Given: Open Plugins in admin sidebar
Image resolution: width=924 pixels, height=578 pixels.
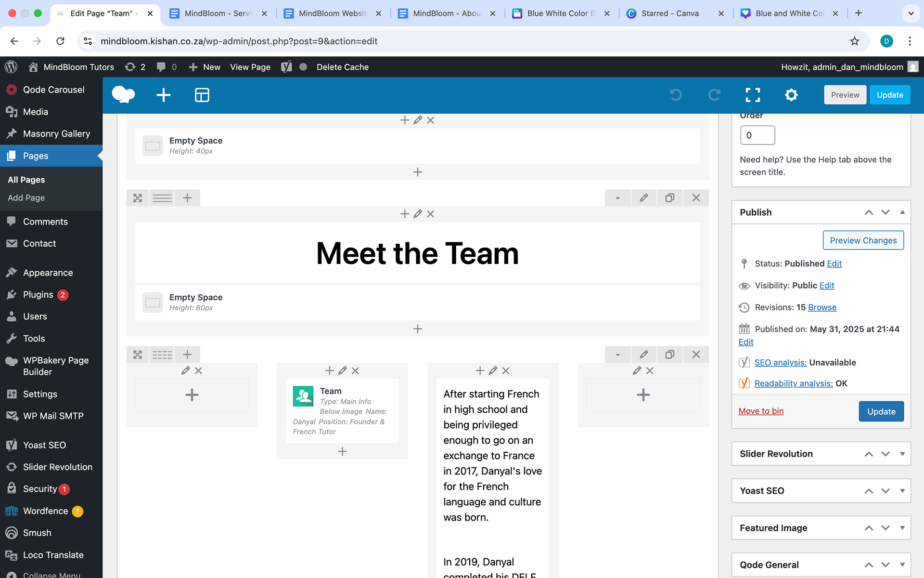Looking at the screenshot, I should tap(51, 295).
